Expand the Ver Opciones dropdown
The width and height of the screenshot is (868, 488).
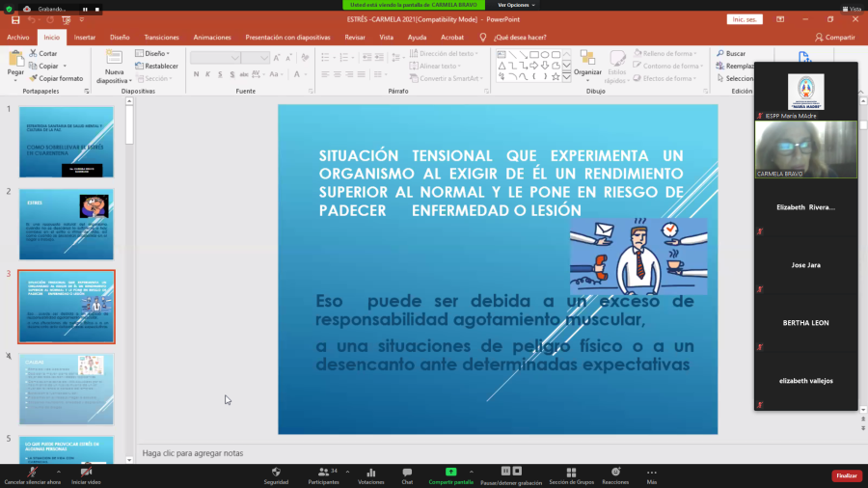513,5
